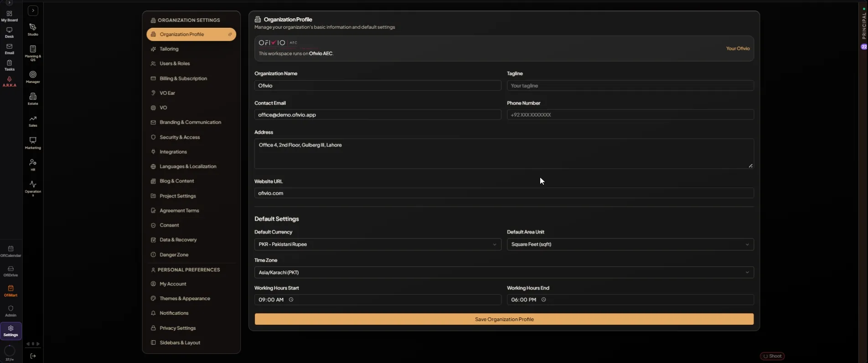Open the VO Ear settings section
This screenshot has width=868, height=363.
click(x=191, y=93)
